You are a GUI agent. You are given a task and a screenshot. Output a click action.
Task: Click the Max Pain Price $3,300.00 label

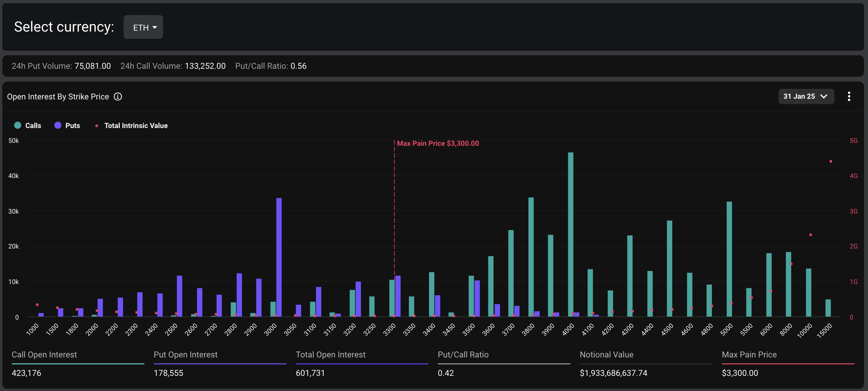(x=437, y=143)
